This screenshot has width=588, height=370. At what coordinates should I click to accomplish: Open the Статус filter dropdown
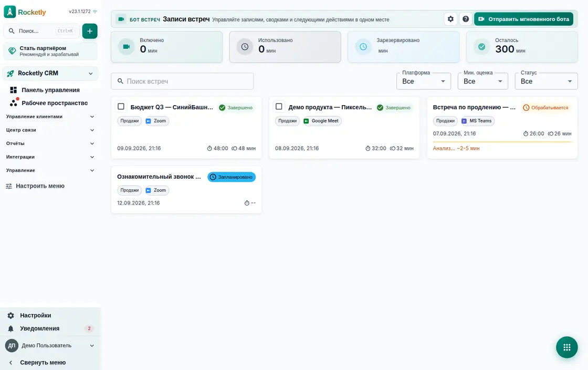pos(546,81)
